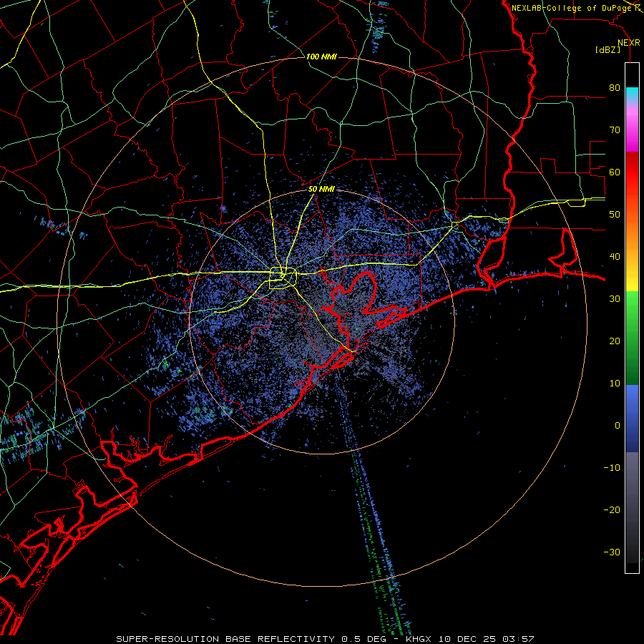Click the "50 NMI" range ring label
644x644 pixels.
coord(321,190)
